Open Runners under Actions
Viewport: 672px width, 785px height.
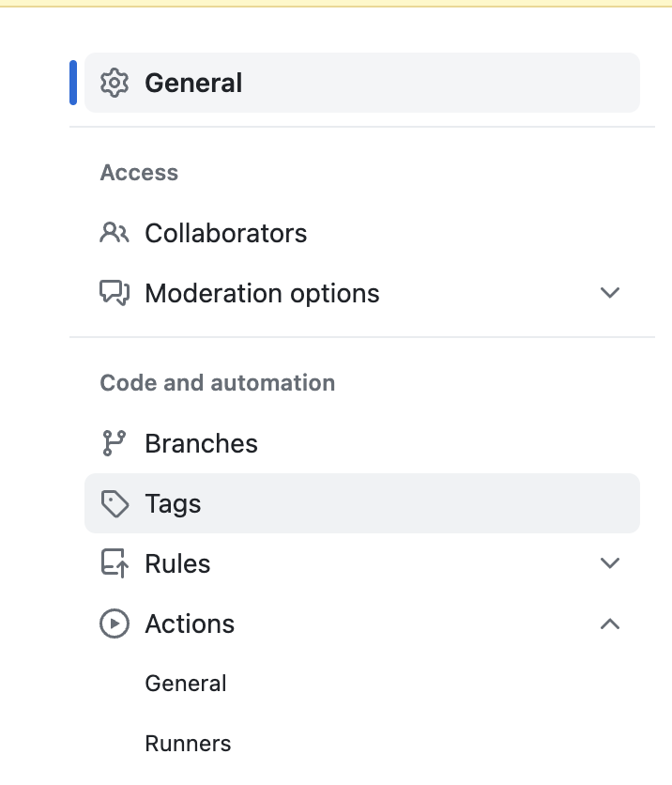188,744
